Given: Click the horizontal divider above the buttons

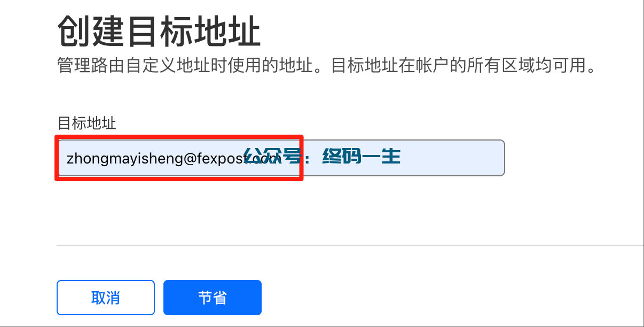Looking at the screenshot, I should pyautogui.click(x=350, y=245).
